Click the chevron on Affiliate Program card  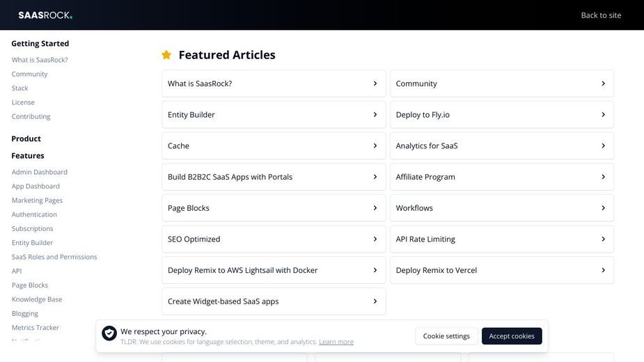pyautogui.click(x=603, y=177)
